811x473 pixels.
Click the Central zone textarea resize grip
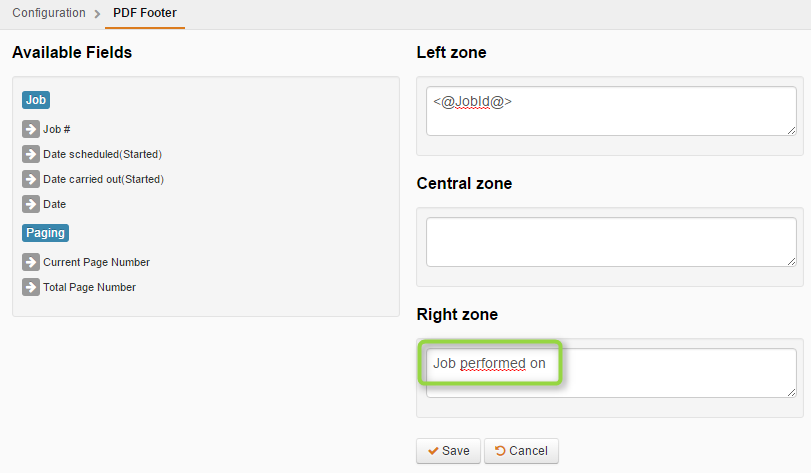pos(791,262)
